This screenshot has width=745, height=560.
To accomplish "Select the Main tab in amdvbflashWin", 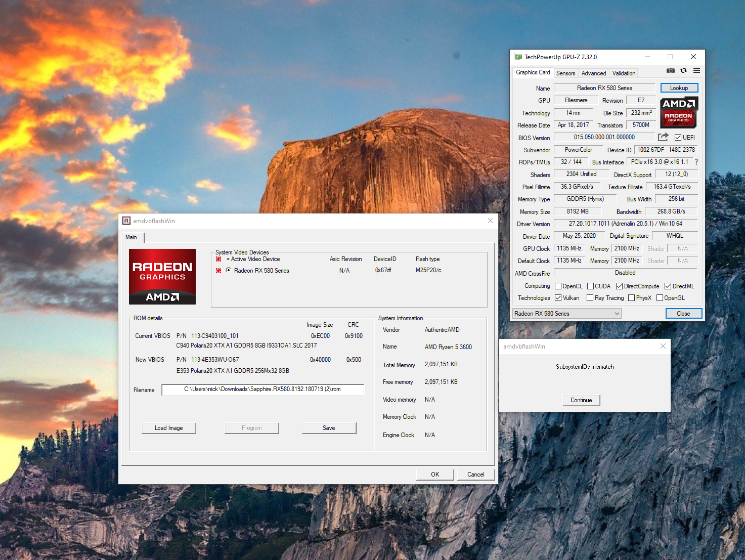I will coord(132,237).
